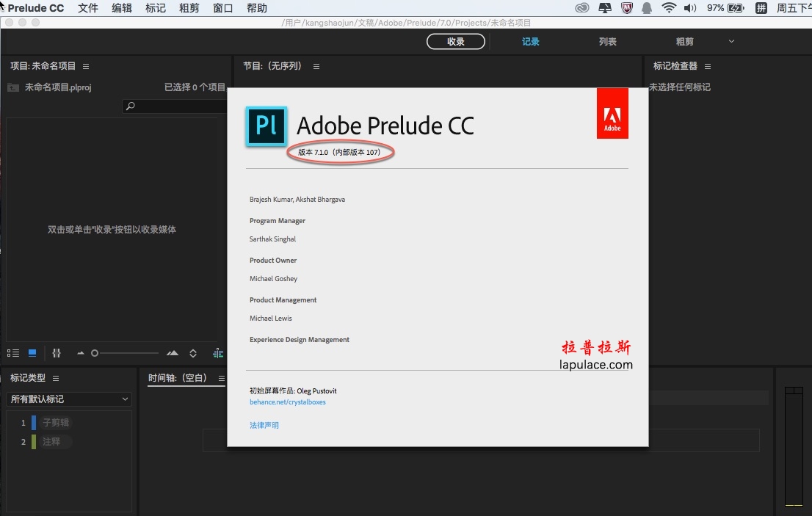
Task: Open 节目 panel hamburger menu
Action: pyautogui.click(x=316, y=66)
